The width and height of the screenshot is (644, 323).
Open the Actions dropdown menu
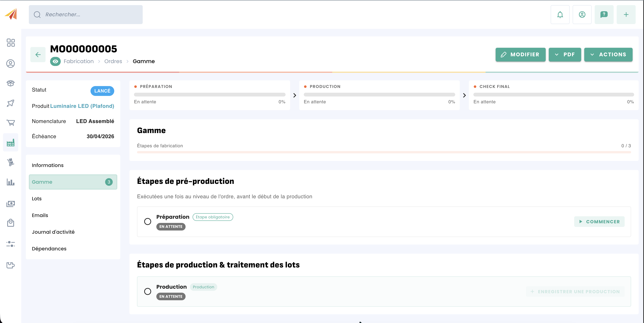click(608, 54)
